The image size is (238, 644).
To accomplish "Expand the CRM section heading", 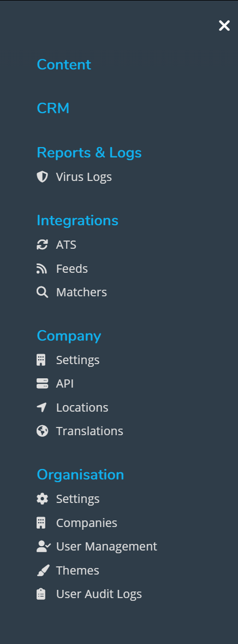I will tap(53, 108).
